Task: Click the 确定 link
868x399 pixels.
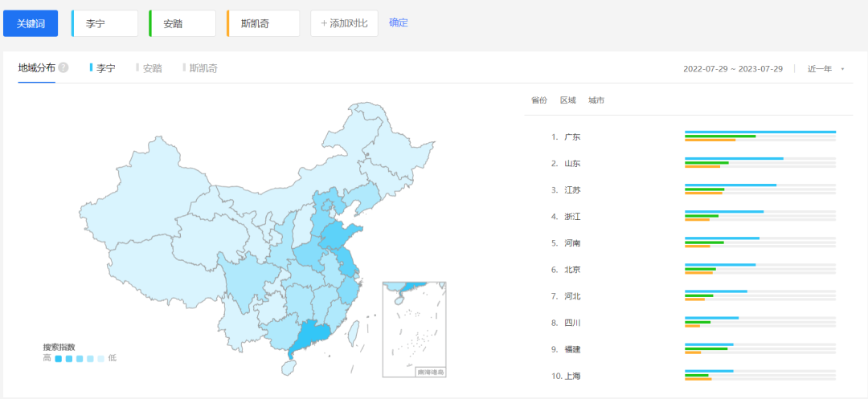Action: coord(399,22)
